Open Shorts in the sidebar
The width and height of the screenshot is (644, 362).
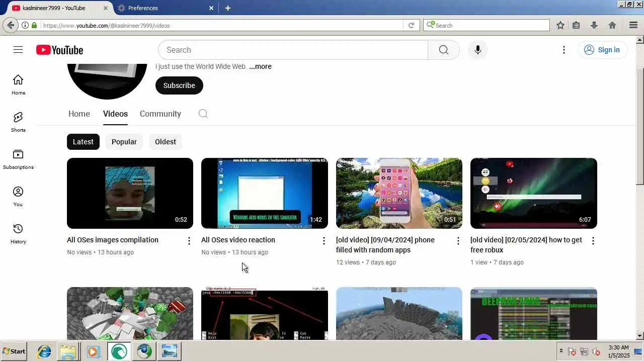tap(18, 122)
